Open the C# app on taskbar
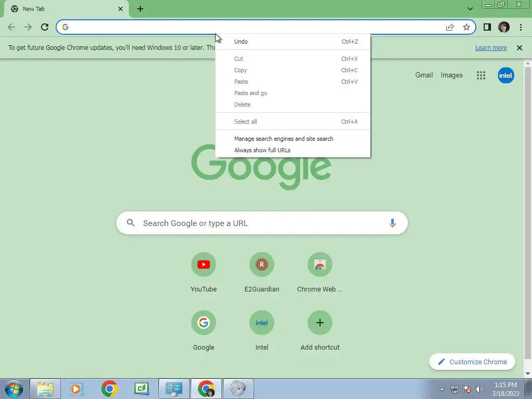This screenshot has height=399, width=532. click(141, 389)
